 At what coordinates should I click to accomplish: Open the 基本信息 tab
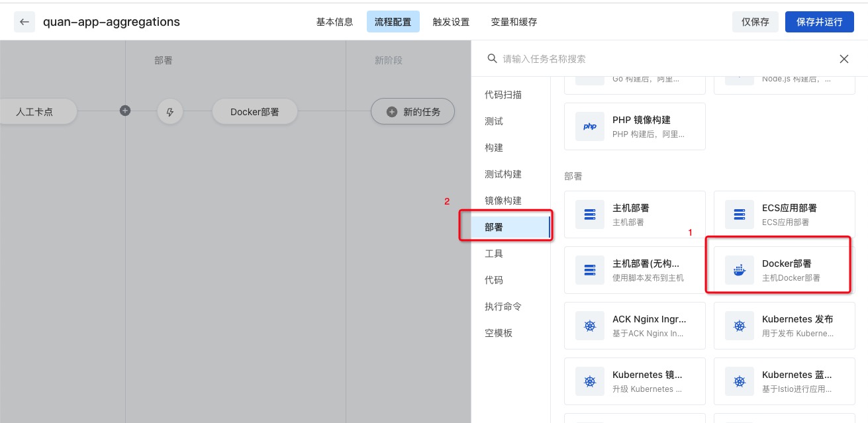(334, 22)
